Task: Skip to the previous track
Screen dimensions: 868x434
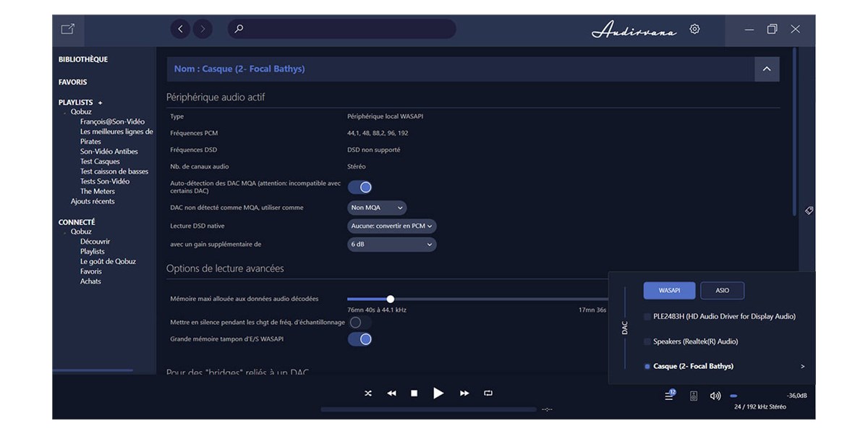Action: coord(391,393)
